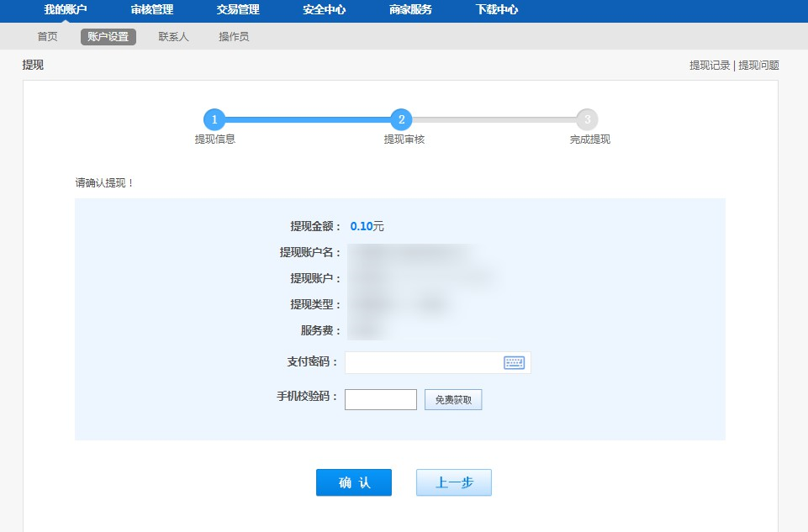Open the 我的账户 menu
This screenshot has height=532, width=808.
click(66, 10)
